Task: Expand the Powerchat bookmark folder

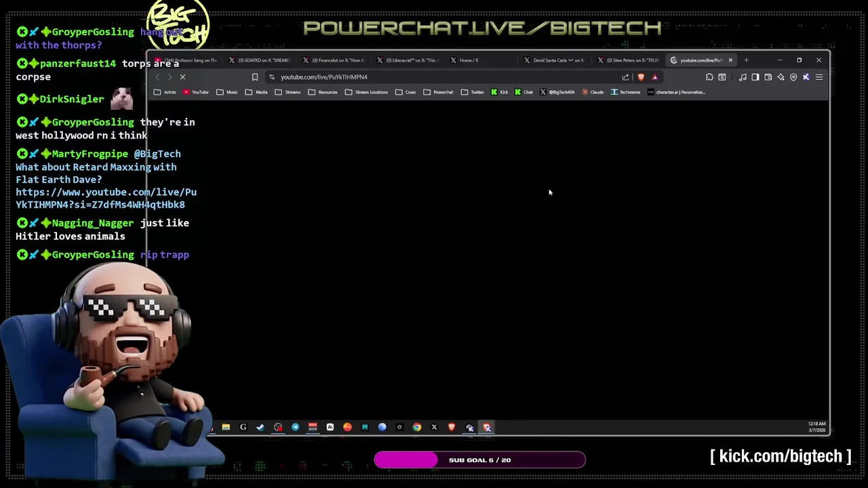Action: [438, 92]
